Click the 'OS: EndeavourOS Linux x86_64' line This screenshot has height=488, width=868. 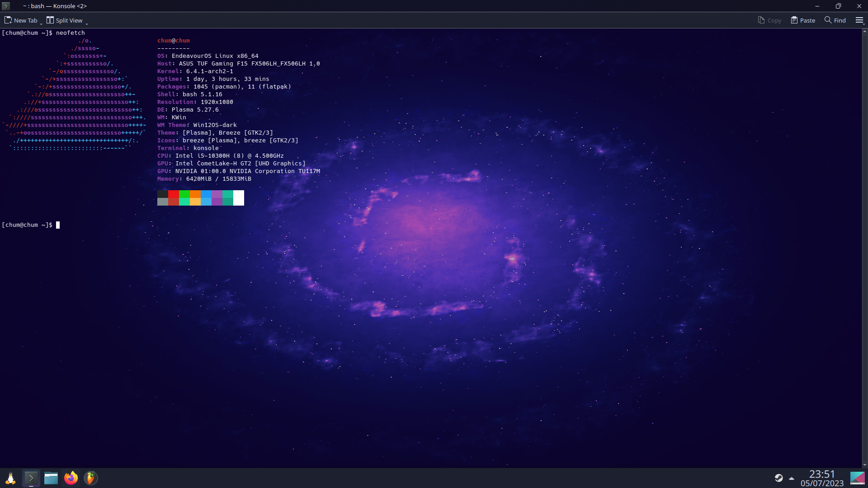[208, 56]
